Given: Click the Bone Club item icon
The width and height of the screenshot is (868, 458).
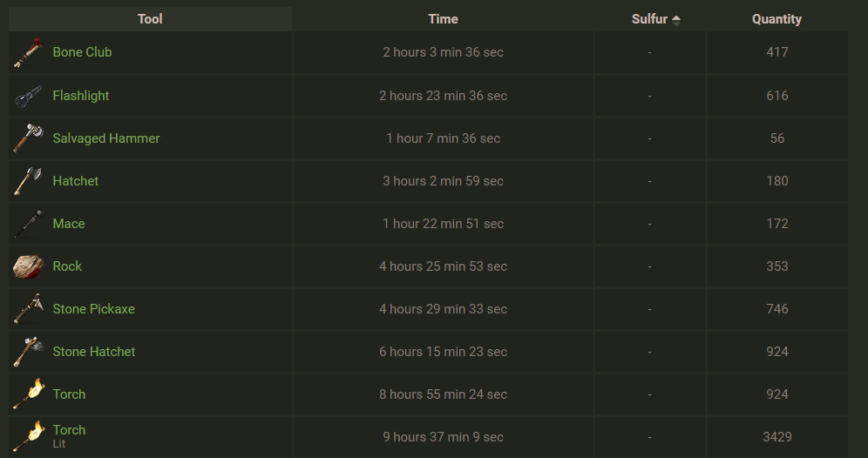Looking at the screenshot, I should coord(28,52).
